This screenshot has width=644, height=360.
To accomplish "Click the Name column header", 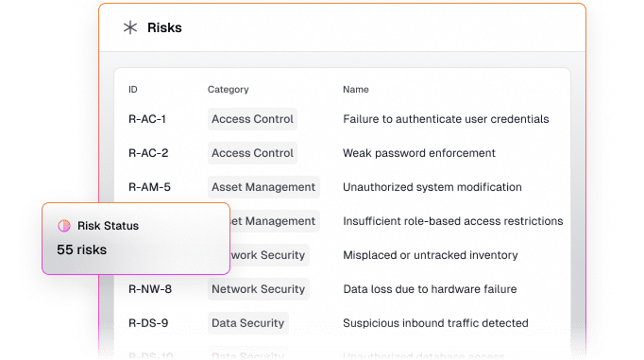I will click(x=356, y=89).
